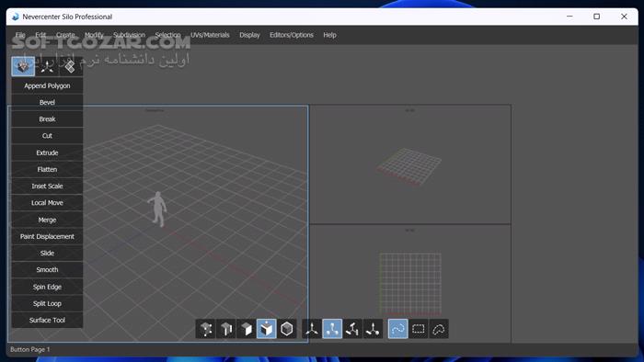
Task: Switch to the manipulator button page icon
Action: (47, 66)
